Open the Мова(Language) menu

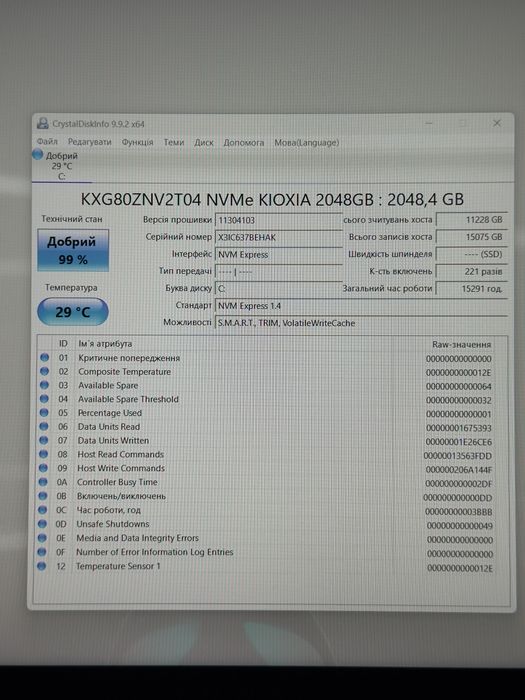(x=306, y=143)
